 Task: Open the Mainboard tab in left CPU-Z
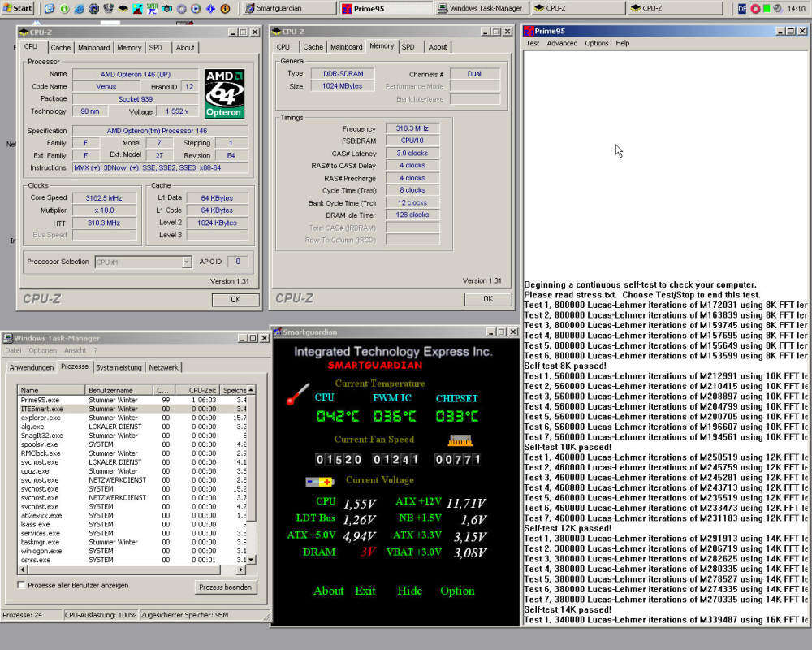[x=93, y=47]
